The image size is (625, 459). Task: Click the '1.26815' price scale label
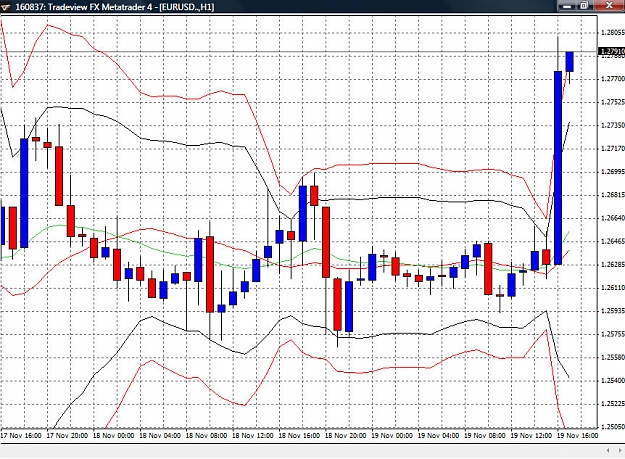[x=613, y=195]
